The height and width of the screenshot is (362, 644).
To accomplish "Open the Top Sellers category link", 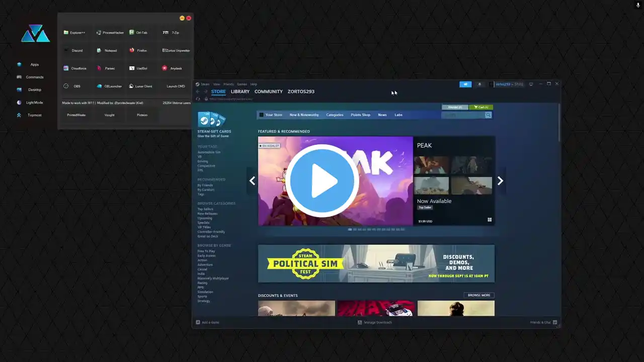I will pos(205,209).
